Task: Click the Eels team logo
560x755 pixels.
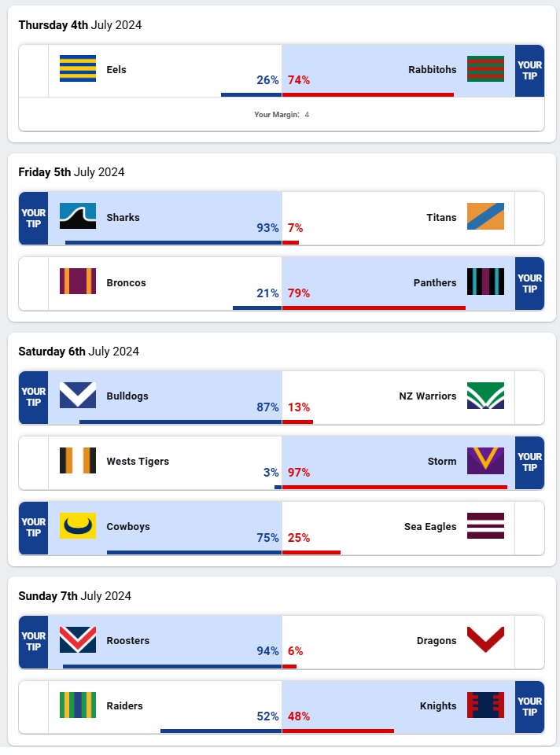Action: [x=78, y=69]
